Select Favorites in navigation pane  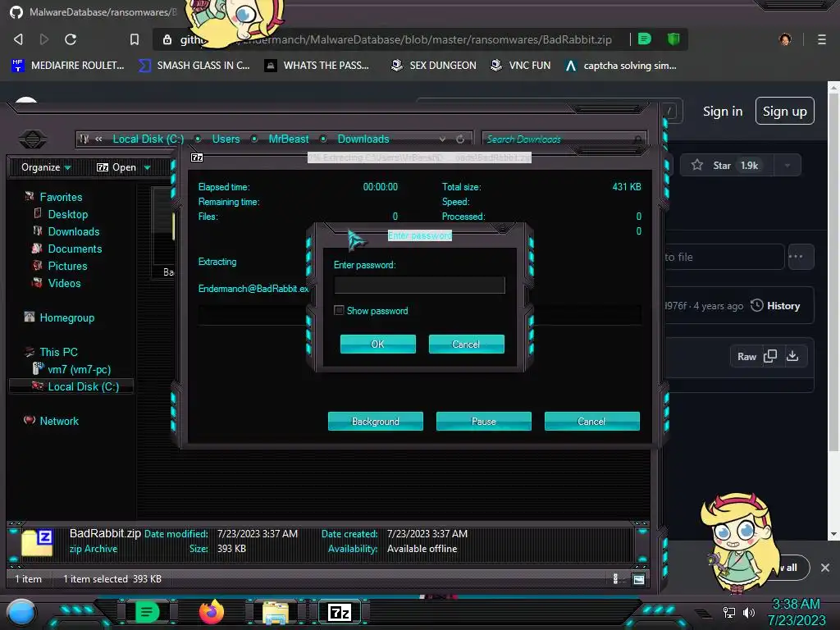(61, 197)
